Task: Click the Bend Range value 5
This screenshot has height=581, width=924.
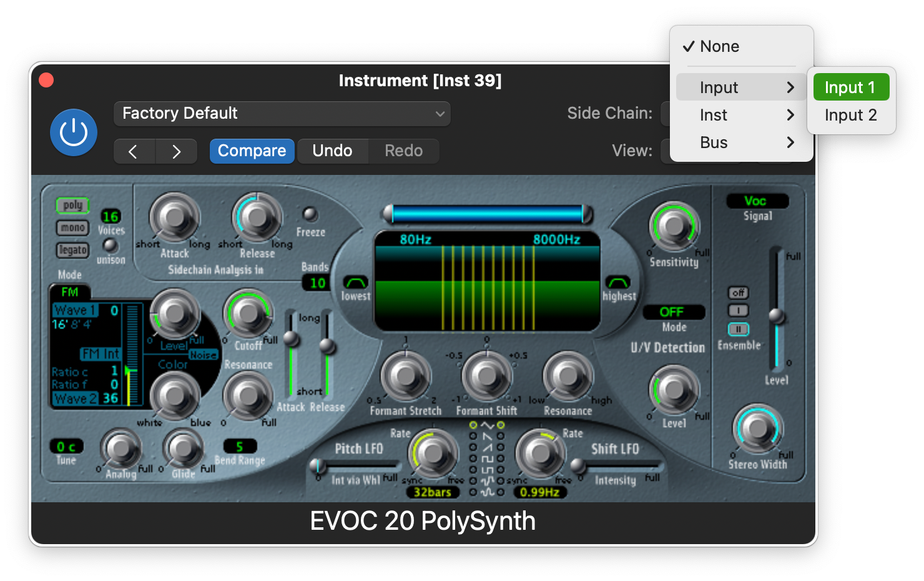Action: (240, 446)
